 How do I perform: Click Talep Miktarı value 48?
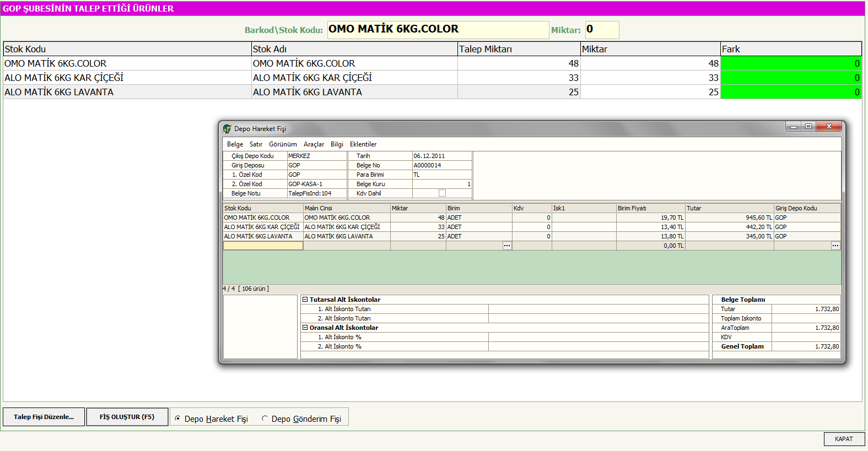tap(519, 63)
